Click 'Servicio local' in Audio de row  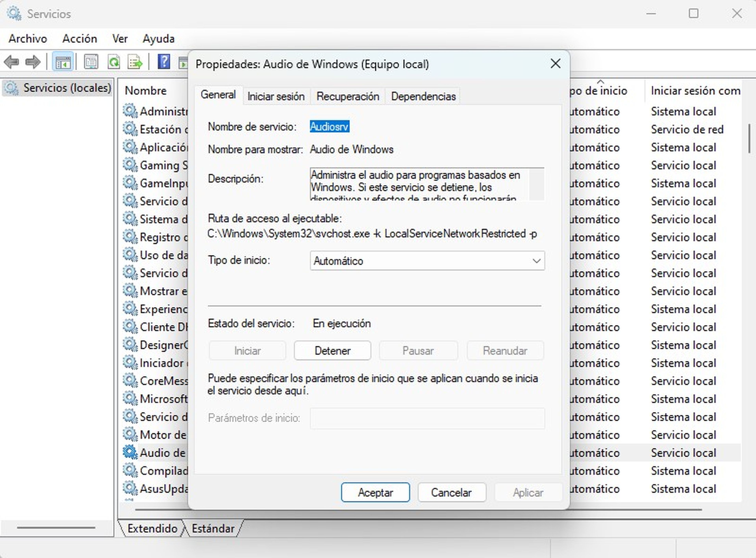coord(683,453)
